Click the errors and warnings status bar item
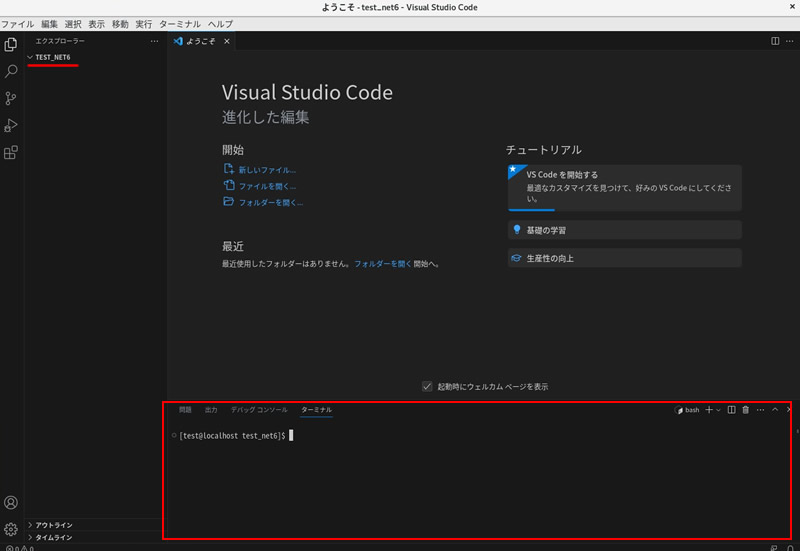This screenshot has width=800, height=551. pyautogui.click(x=20, y=548)
